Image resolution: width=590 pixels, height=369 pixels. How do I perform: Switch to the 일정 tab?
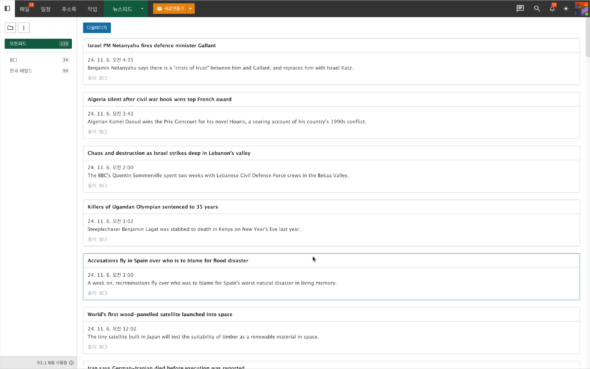46,9
